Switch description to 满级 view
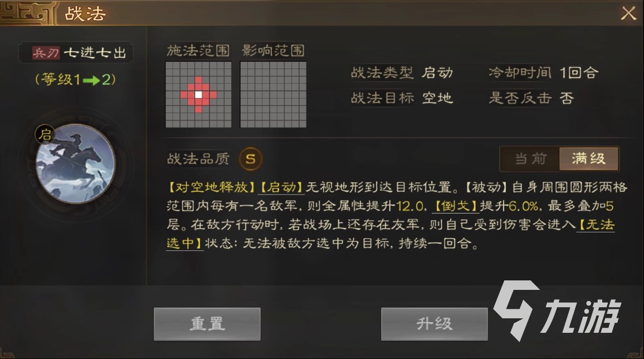The image size is (644, 359). click(x=588, y=158)
